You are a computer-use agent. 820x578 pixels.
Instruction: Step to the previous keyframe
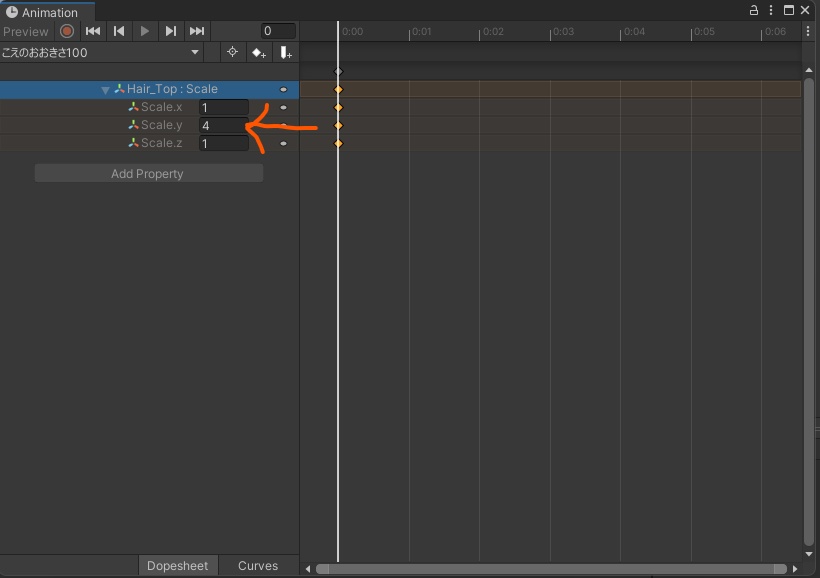[x=119, y=31]
